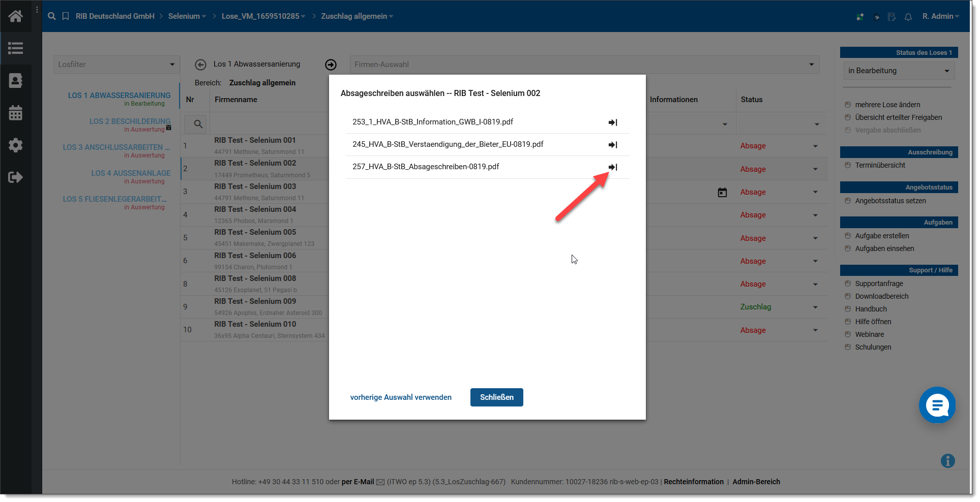Select 245_HVA_B-StB_Verstaendigung arrow icon
The image size is (980, 502).
(x=613, y=145)
